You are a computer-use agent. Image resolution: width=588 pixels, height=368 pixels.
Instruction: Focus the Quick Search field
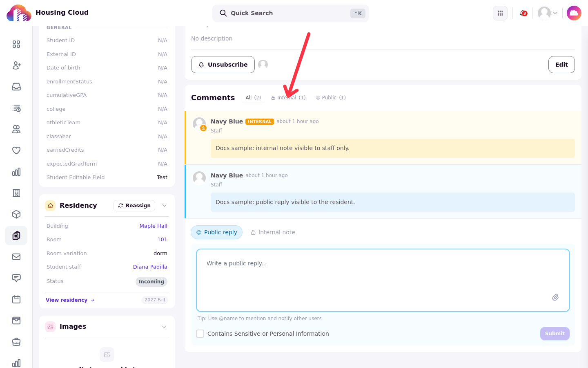(x=291, y=13)
